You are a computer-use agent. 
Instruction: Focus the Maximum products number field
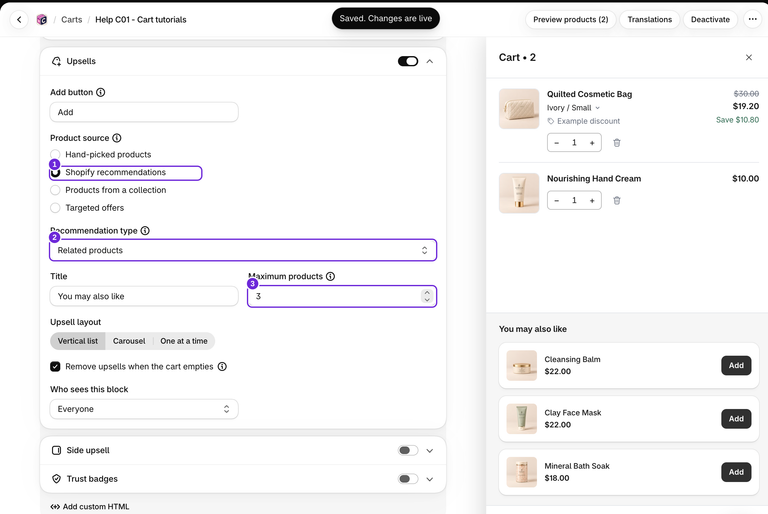[x=342, y=296]
